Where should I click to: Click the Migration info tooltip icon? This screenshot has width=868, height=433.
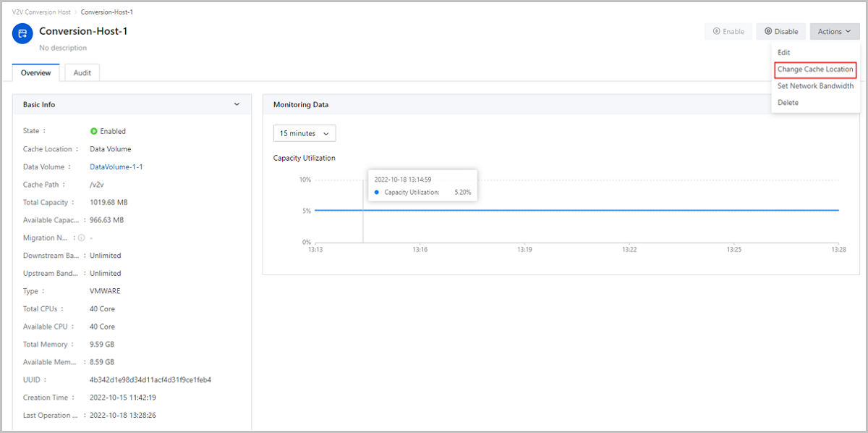click(x=81, y=238)
